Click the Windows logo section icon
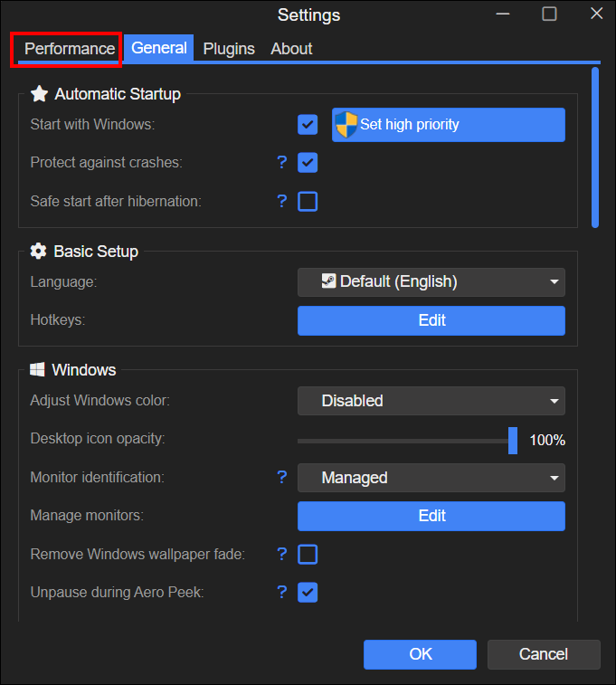The height and width of the screenshot is (685, 616). (x=37, y=369)
